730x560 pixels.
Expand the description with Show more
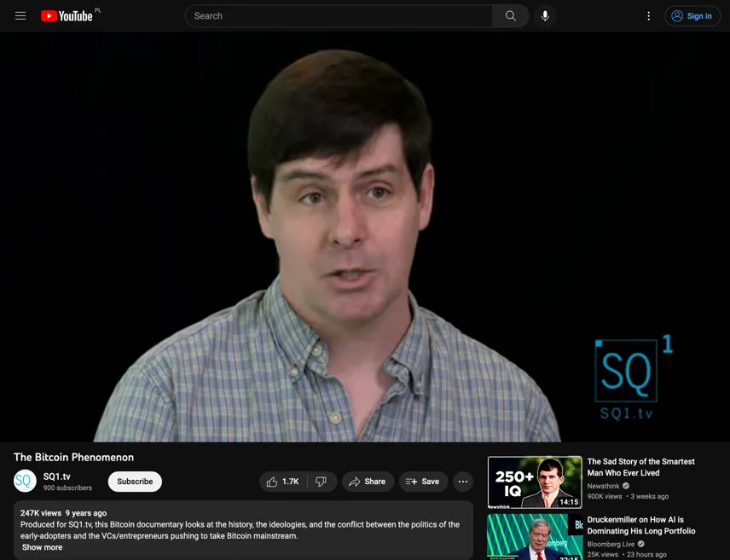43,547
